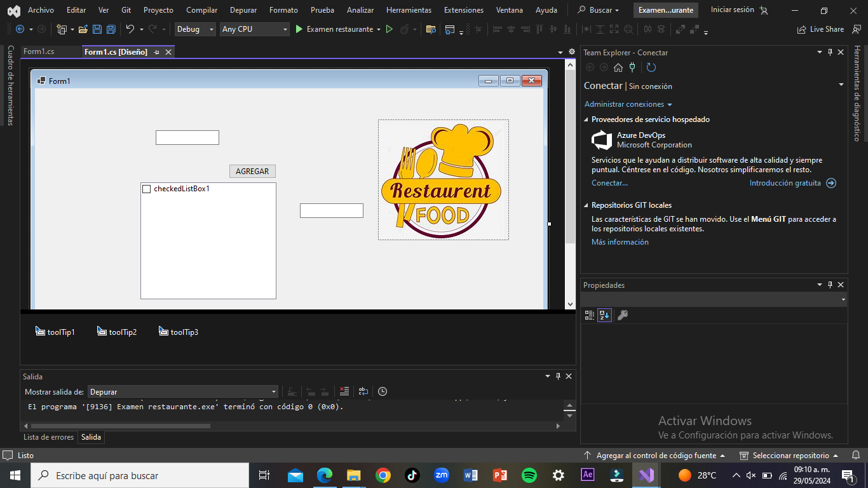Expand the Any CPU platform dropdown
Viewport: 868px width, 488px height.
coord(254,29)
